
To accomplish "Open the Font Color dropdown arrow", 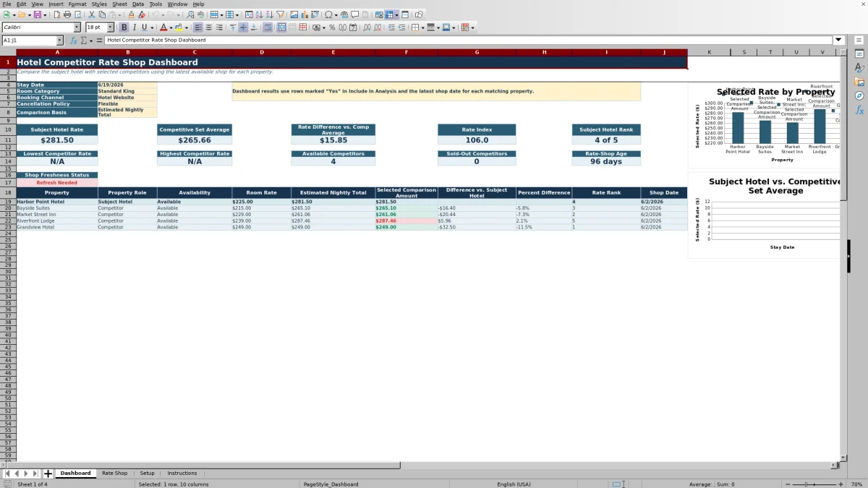I will pyautogui.click(x=171, y=27).
